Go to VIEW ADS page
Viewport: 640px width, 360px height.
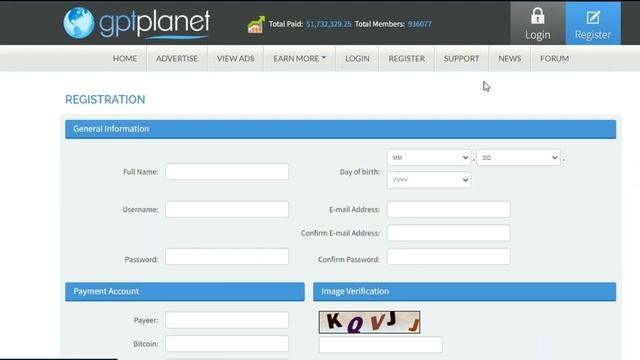tap(236, 58)
